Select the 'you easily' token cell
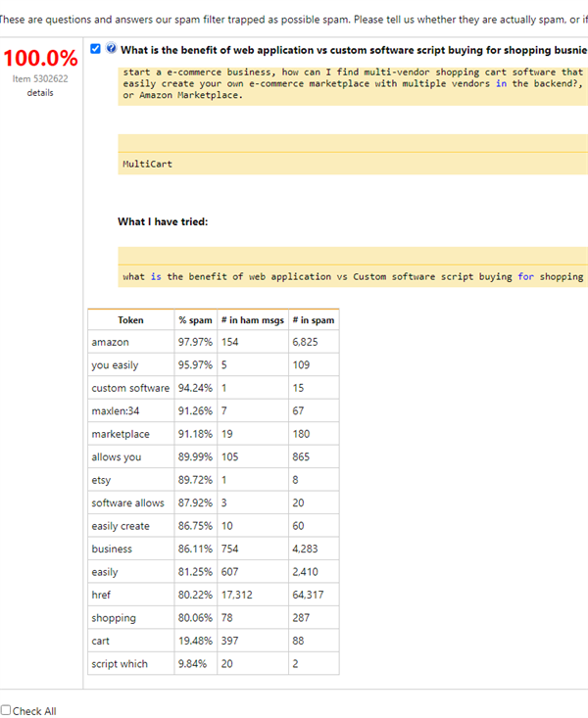588x718 pixels. click(x=131, y=365)
